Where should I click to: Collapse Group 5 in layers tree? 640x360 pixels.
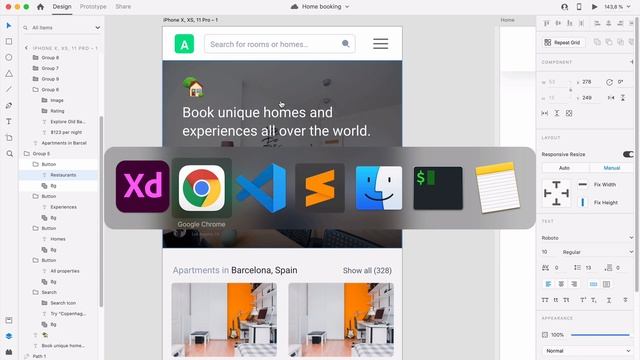(27, 154)
